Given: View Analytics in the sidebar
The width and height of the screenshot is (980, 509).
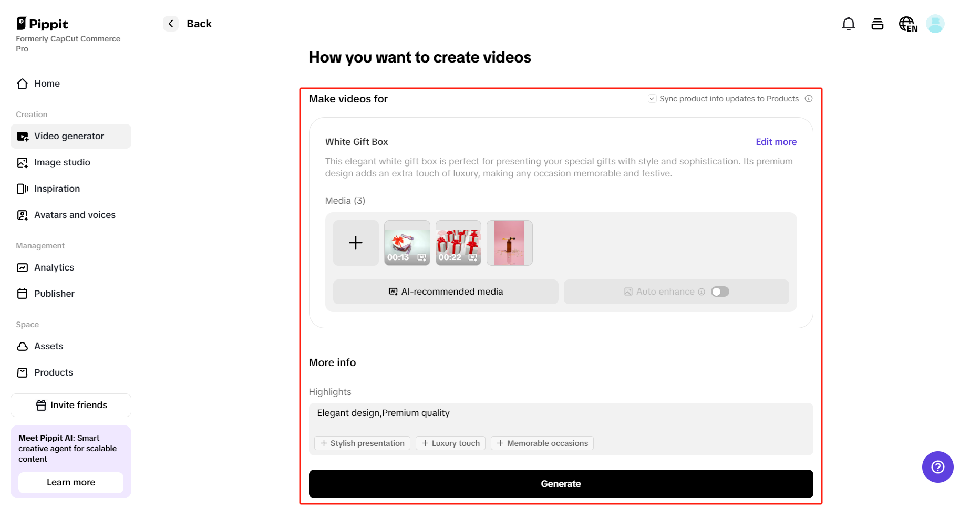Looking at the screenshot, I should tap(54, 267).
